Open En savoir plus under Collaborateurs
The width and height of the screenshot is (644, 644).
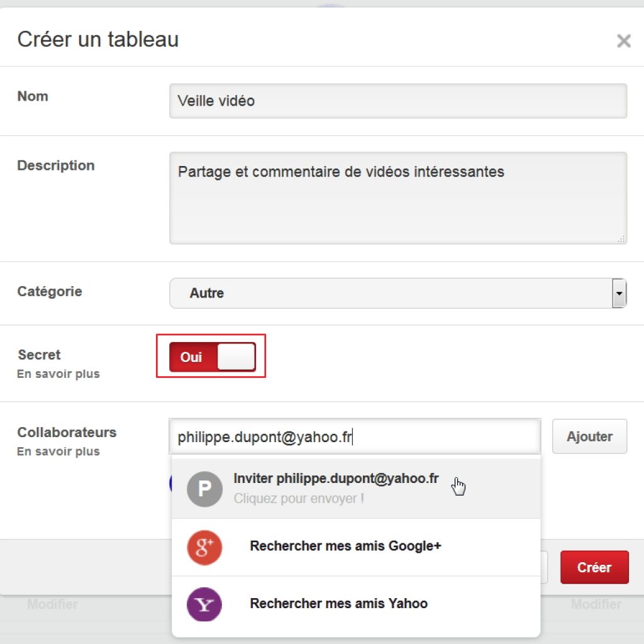click(x=58, y=452)
